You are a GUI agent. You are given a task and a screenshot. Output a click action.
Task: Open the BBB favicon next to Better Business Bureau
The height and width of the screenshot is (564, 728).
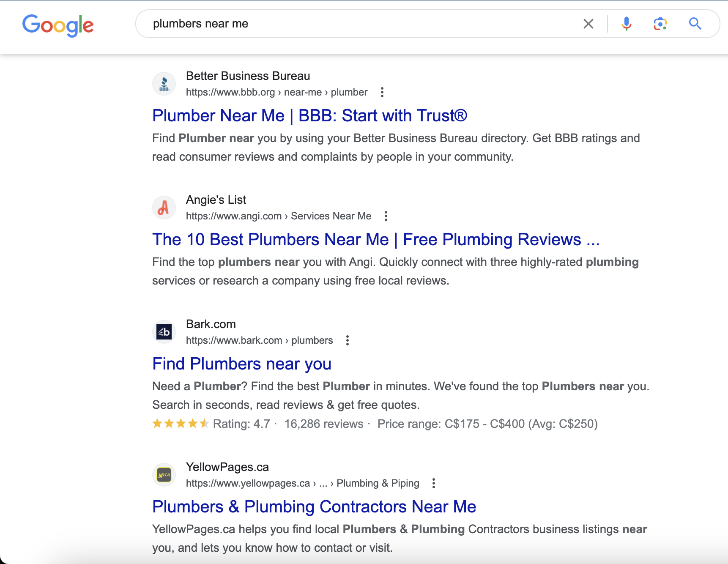164,84
